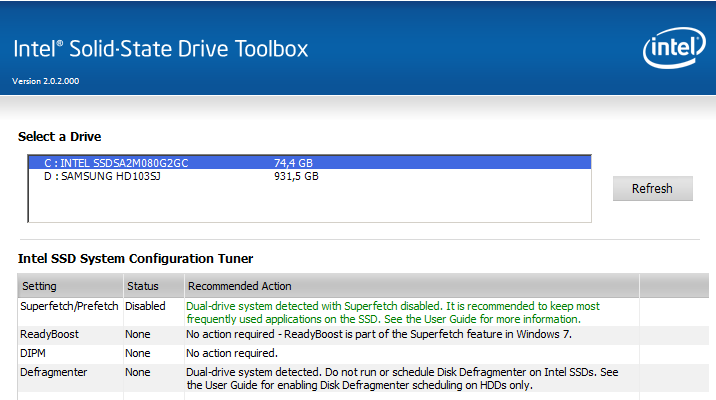
Task: Click the 74,4 GB capacity entry
Action: click(293, 162)
